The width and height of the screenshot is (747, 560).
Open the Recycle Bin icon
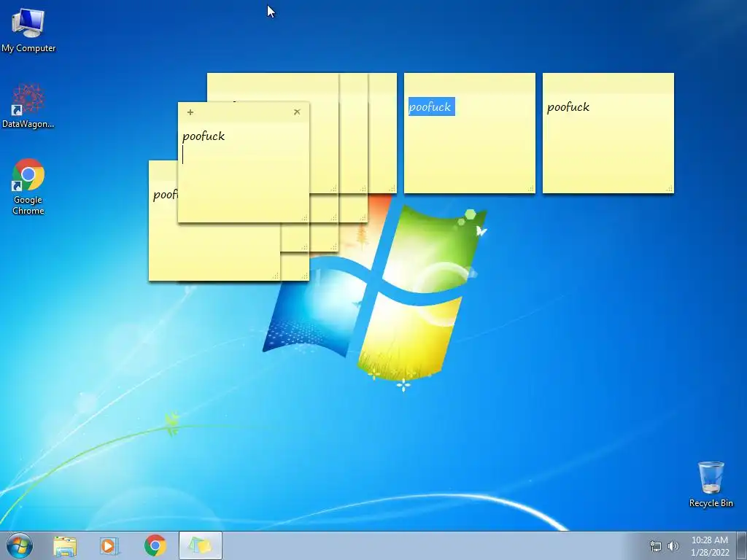(x=711, y=484)
